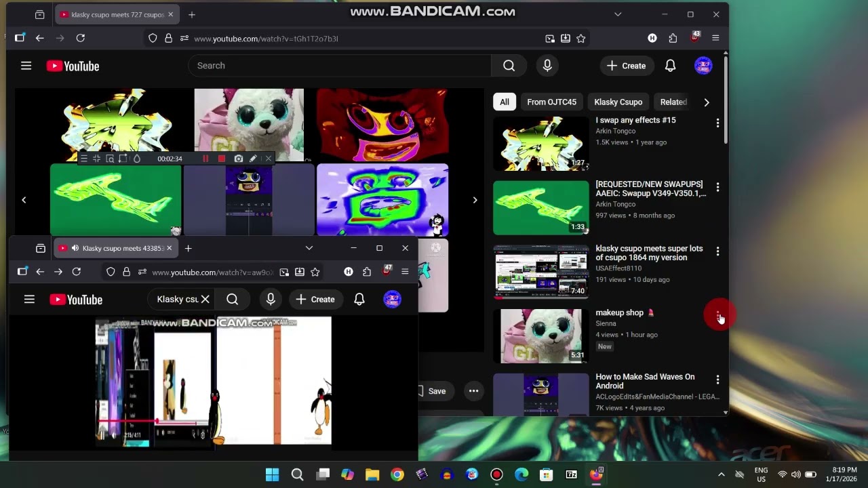Open new tab in back browser window

click(x=192, y=14)
